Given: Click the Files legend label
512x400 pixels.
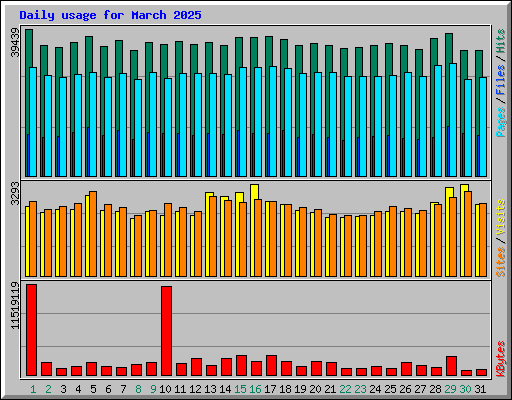Looking at the screenshot, I should tap(500, 80).
